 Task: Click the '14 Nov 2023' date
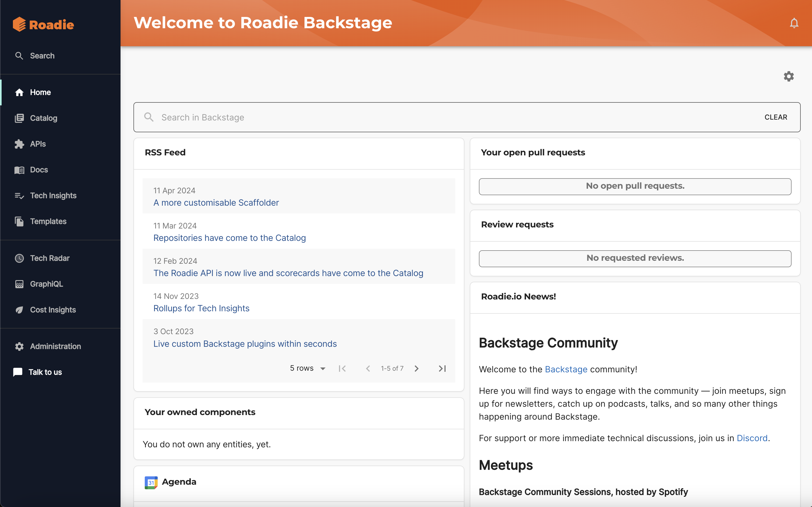176,296
